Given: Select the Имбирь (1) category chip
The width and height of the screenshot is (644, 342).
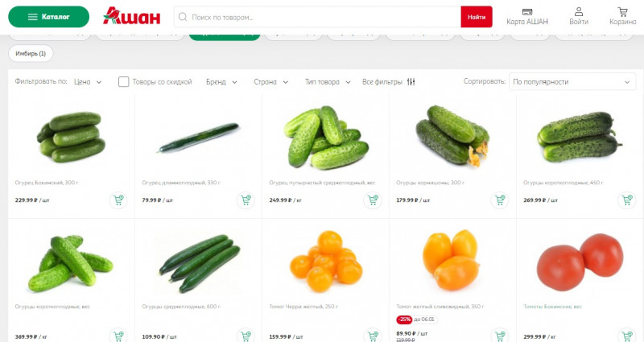Looking at the screenshot, I should tap(31, 53).
